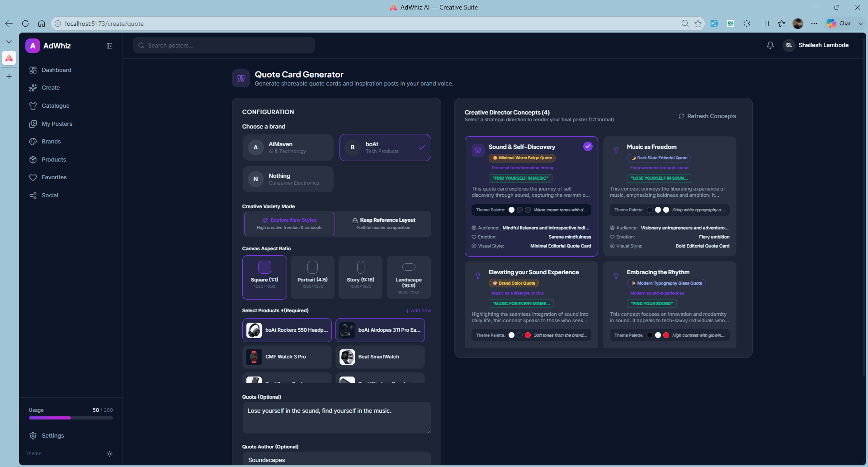
Task: Click the Catalogue shirt icon
Action: [x=33, y=106]
